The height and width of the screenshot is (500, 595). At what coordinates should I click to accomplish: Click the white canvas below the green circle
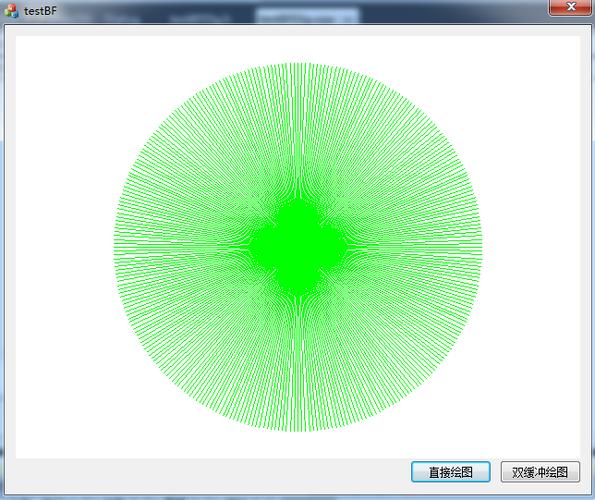298,445
